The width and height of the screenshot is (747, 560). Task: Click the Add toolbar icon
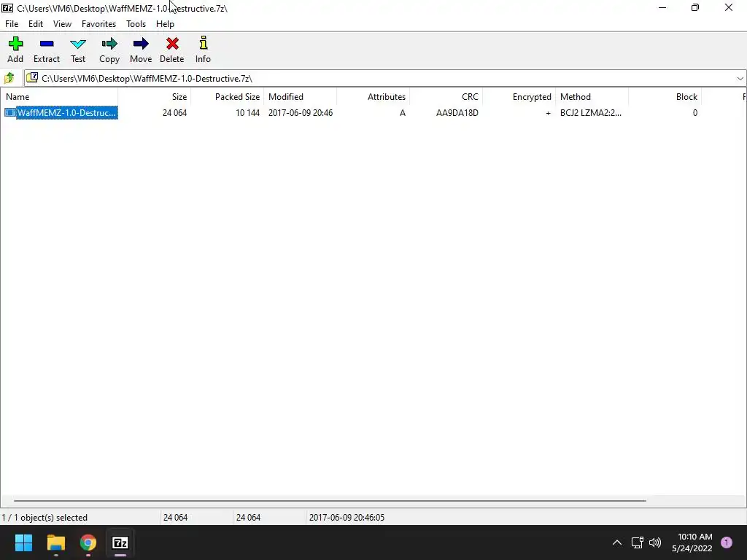coord(15,44)
